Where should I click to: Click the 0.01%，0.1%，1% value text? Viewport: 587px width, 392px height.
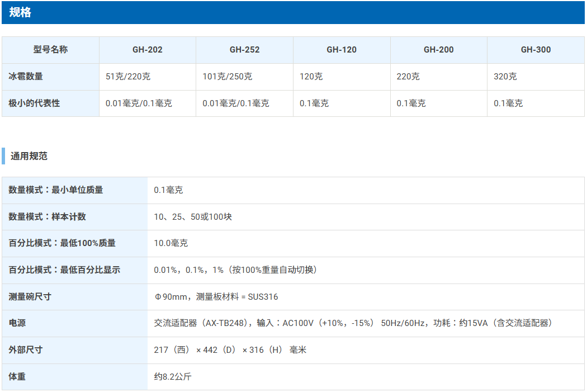(235, 270)
